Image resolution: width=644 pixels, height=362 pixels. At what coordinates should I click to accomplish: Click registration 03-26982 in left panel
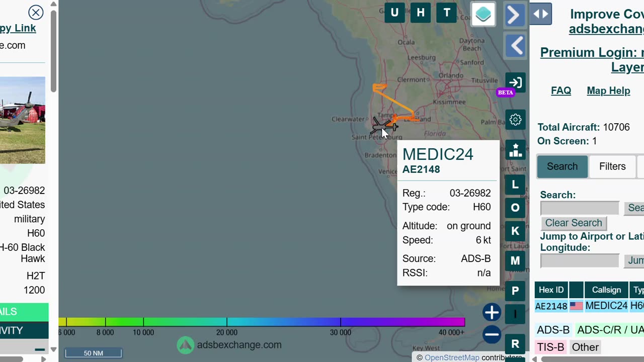click(24, 191)
